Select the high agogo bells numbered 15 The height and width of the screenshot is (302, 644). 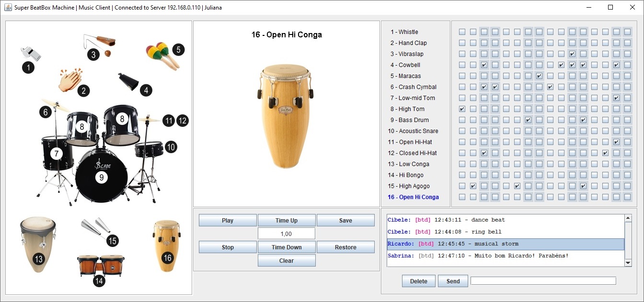[96, 227]
